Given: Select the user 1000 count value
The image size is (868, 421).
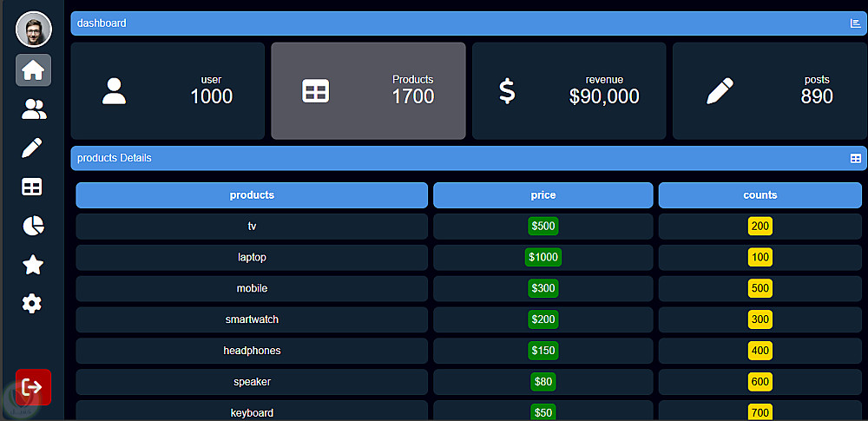Looking at the screenshot, I should (x=212, y=96).
